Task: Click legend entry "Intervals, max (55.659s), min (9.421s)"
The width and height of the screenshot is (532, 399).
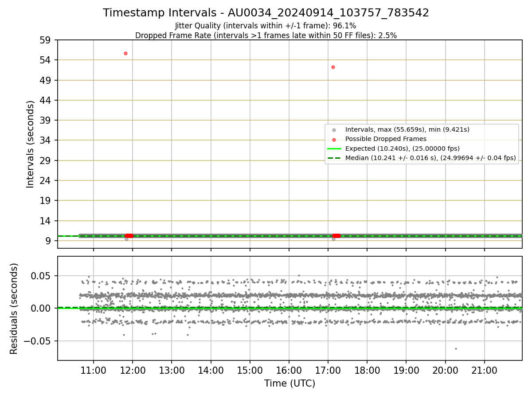Action: (407, 129)
